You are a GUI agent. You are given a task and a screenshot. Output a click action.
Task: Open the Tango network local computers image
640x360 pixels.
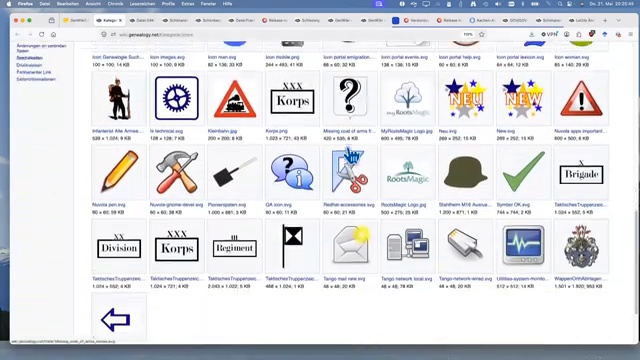[408, 246]
